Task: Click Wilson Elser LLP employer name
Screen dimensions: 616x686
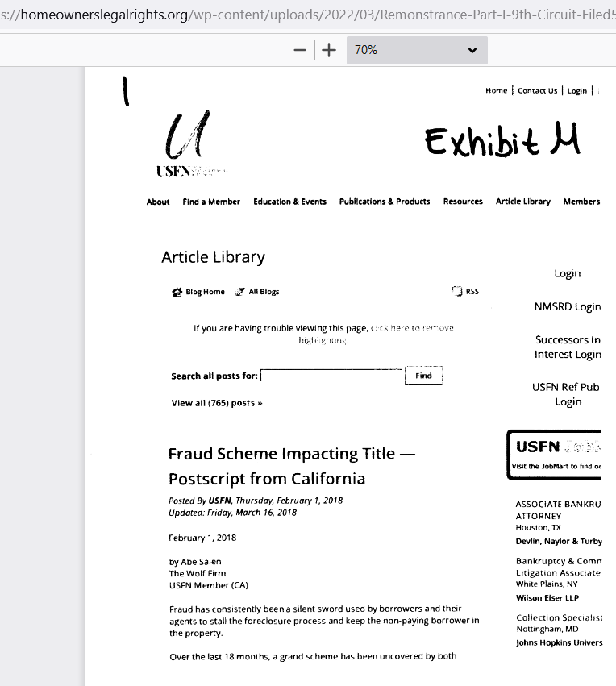Action: pos(547,598)
